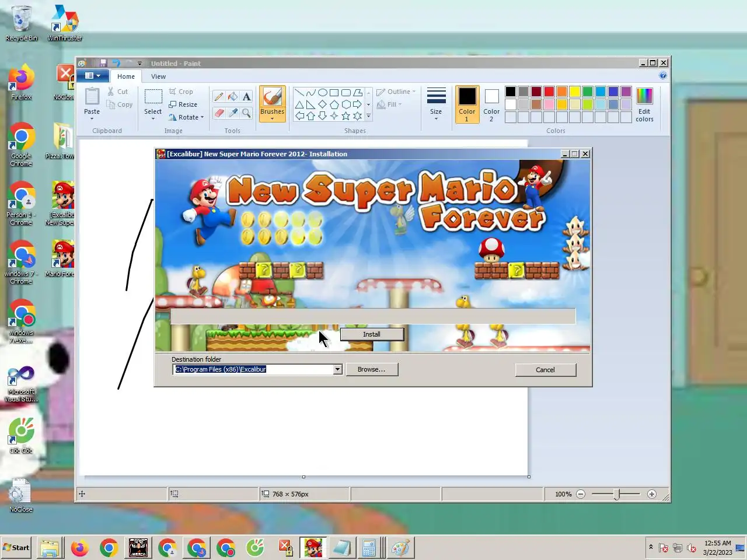
Task: Click the Paint palette icon in taskbar
Action: pos(400,548)
